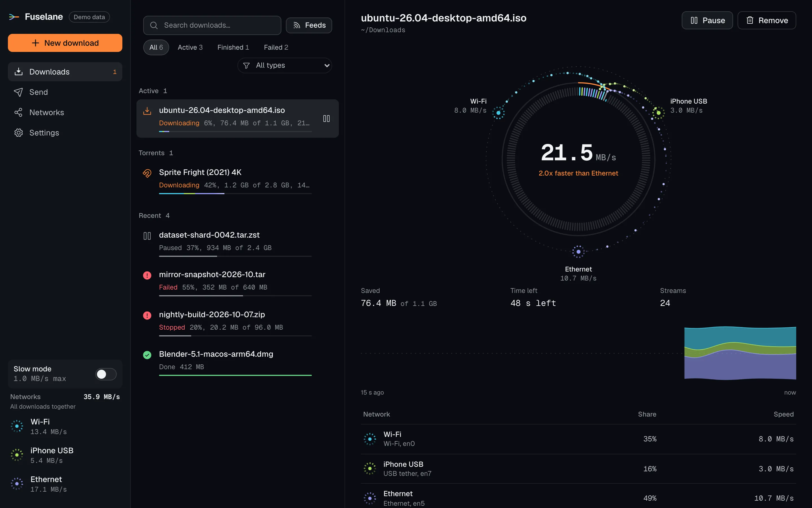Viewport: 812px width, 508px height.
Task: Switch to the Finished 1 tab
Action: (233, 47)
